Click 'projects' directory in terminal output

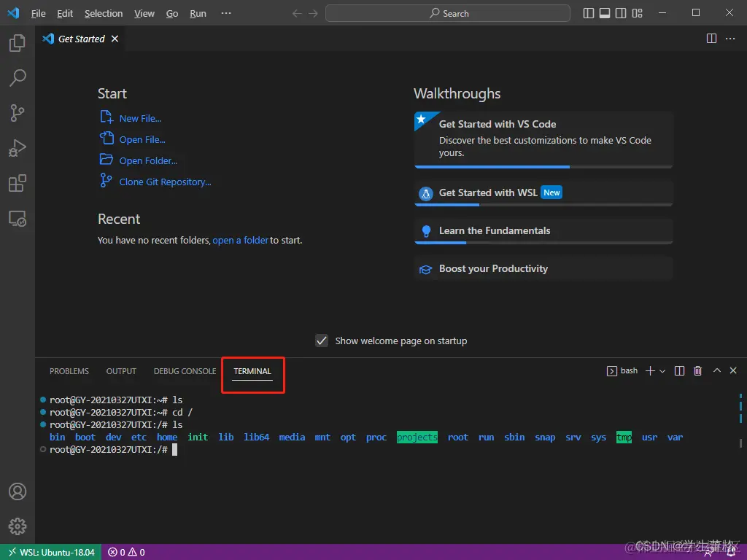pos(417,437)
